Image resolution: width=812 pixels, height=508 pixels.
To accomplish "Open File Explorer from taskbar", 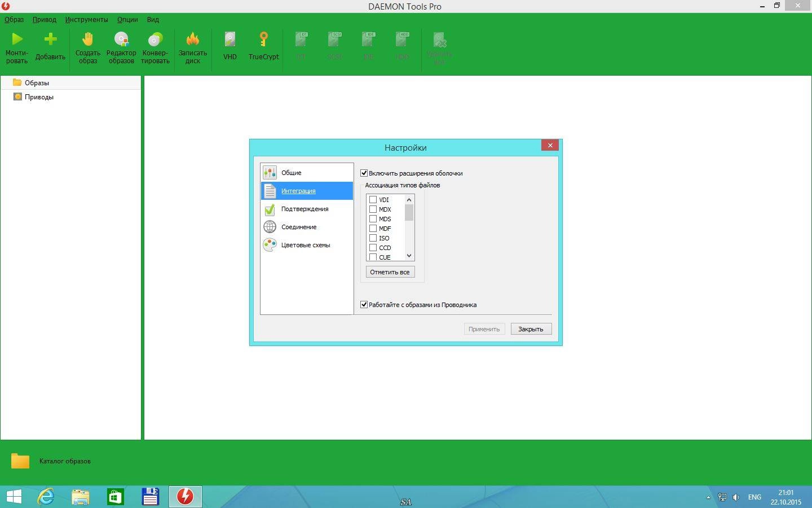I will coord(81,497).
